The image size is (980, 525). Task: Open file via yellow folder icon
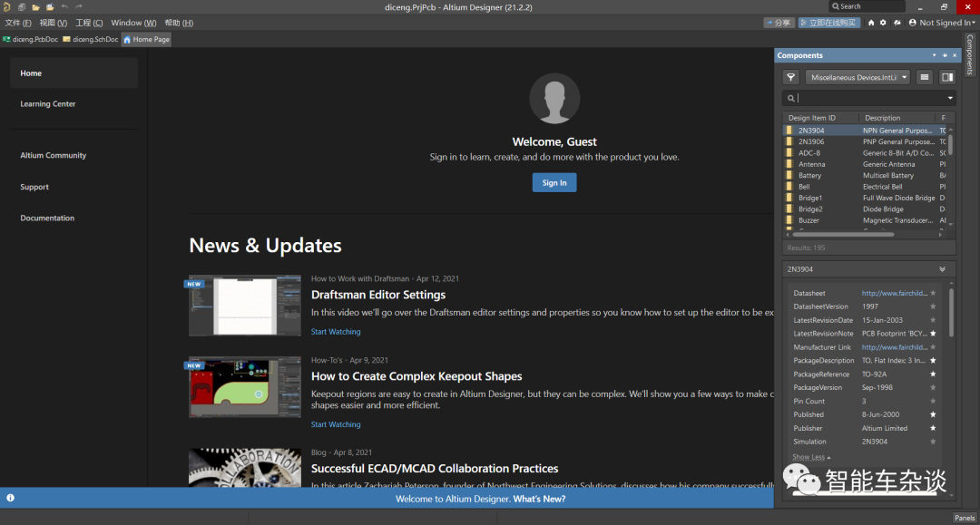coord(35,7)
